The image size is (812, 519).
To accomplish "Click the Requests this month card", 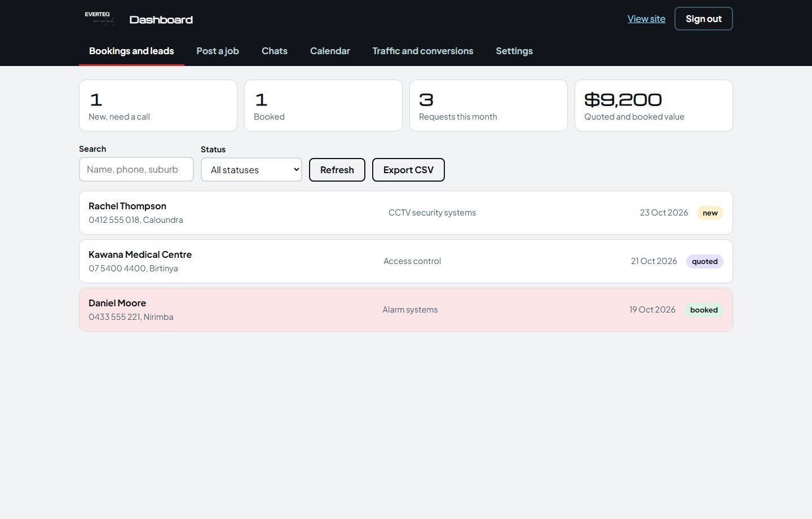I will click(488, 105).
